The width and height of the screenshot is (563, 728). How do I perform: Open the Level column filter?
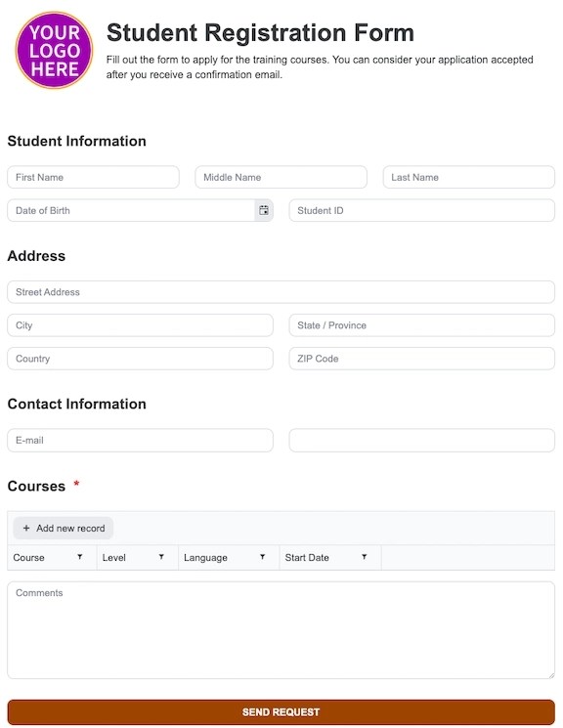click(x=161, y=557)
